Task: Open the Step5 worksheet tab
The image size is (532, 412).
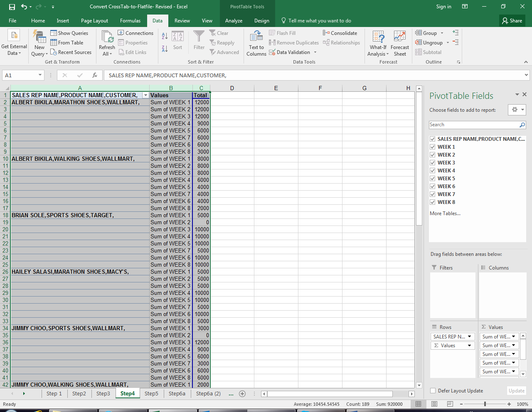Action: coord(151,393)
